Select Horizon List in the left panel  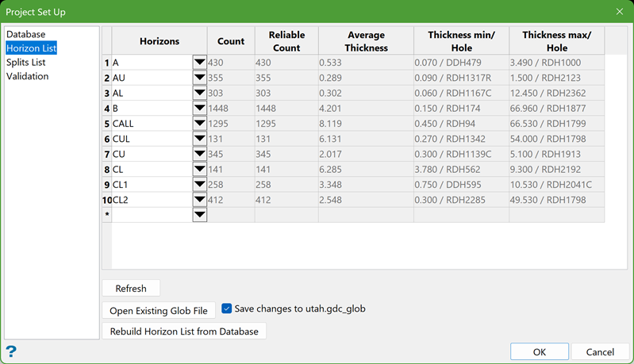31,48
